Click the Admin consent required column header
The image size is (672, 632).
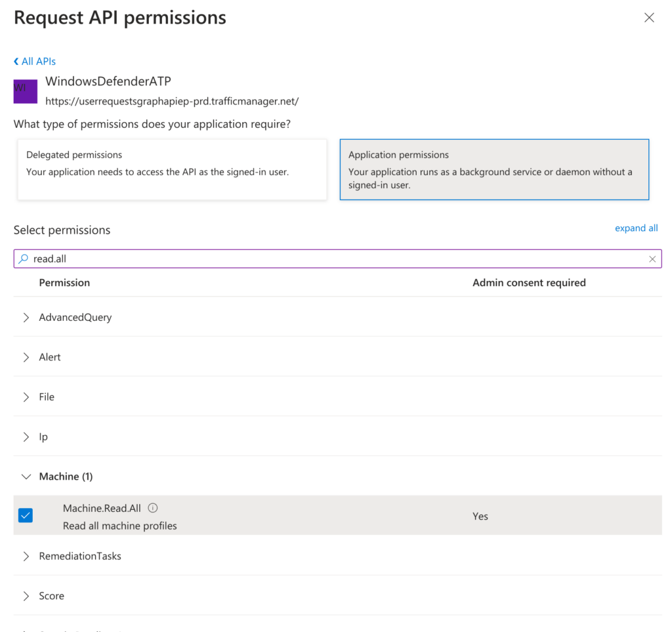(x=530, y=283)
